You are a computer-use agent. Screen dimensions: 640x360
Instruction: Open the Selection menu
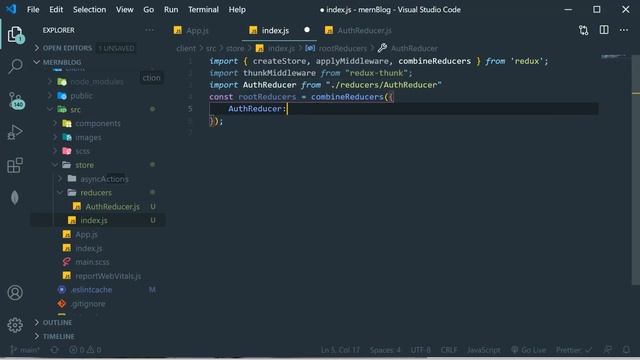pos(89,9)
